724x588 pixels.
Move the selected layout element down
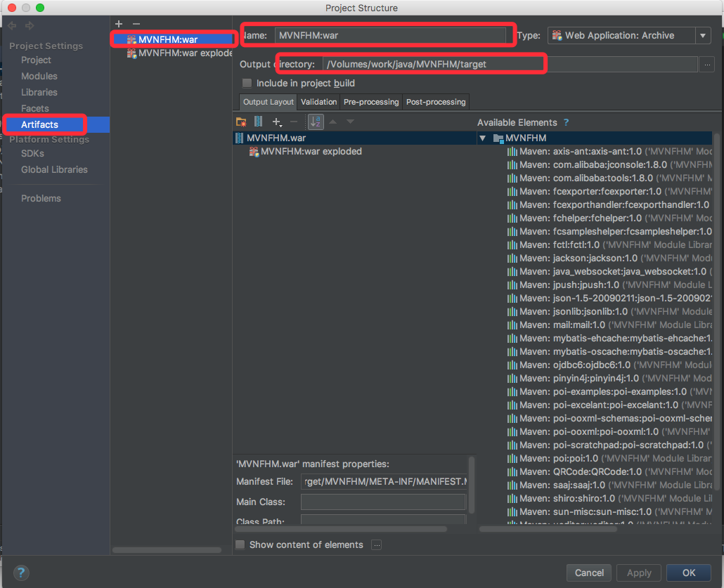click(x=351, y=122)
